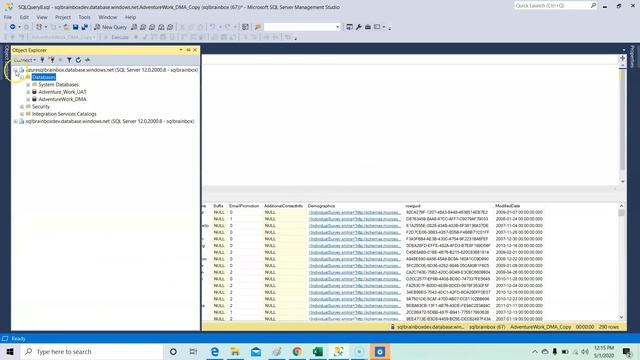Open Excel from the taskbar
The image size is (640, 360).
click(318, 351)
